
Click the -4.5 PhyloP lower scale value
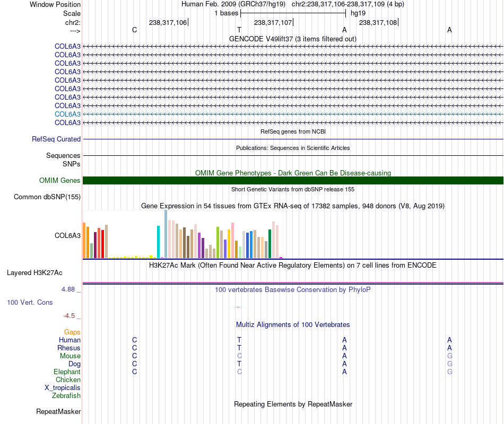[69, 316]
